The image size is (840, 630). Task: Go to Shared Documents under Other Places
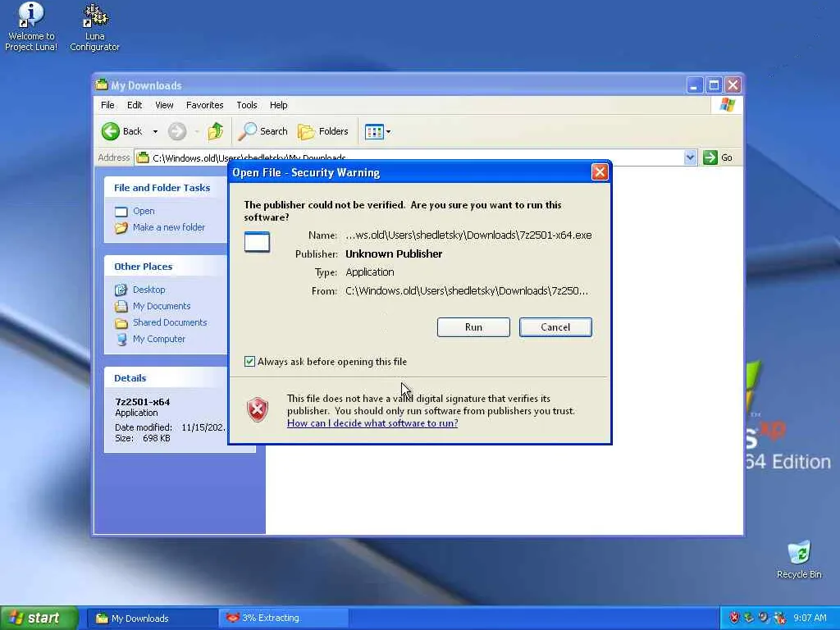(170, 322)
